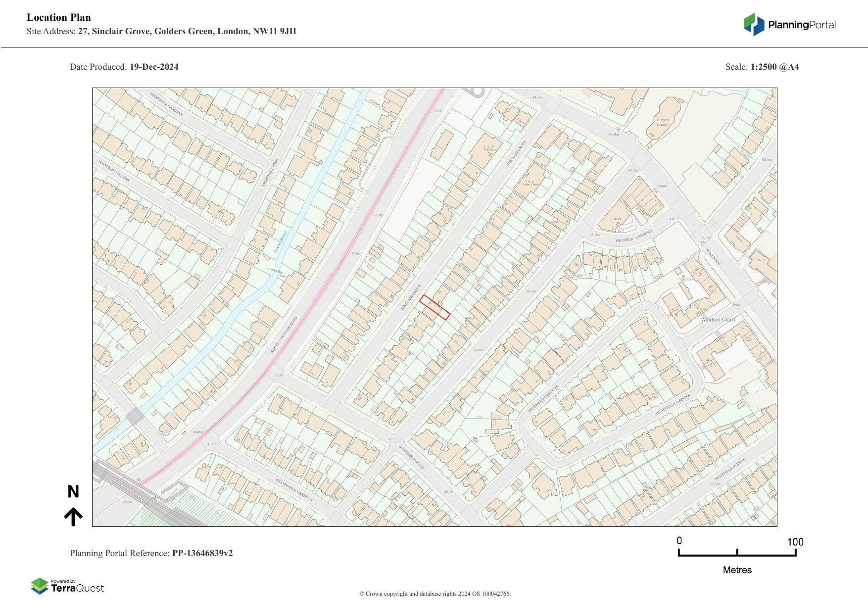
Task: Click the scale '1:2500 @A4' text
Action: click(774, 67)
